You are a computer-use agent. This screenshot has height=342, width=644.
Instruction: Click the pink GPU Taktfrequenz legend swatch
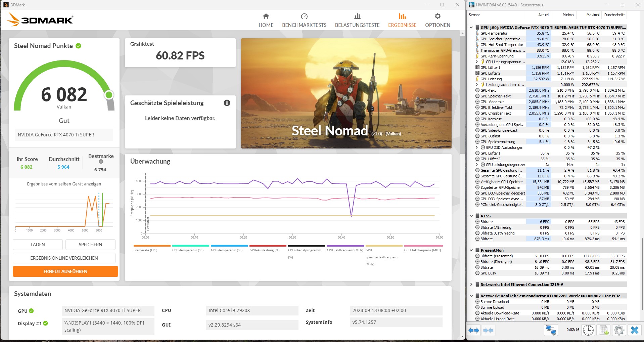tap(423, 246)
